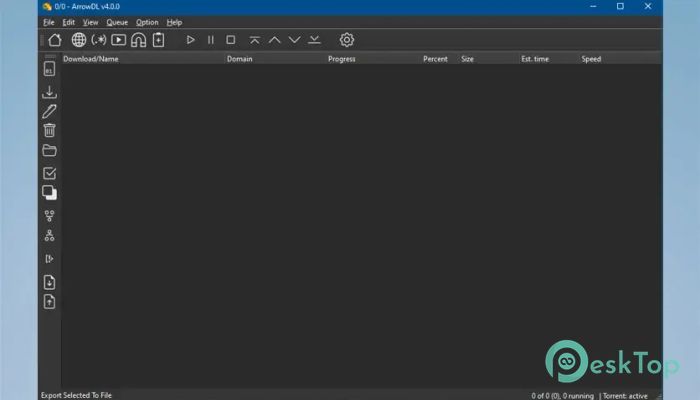
Task: Click the ArrowDL app icon in title bar
Action: (x=47, y=7)
